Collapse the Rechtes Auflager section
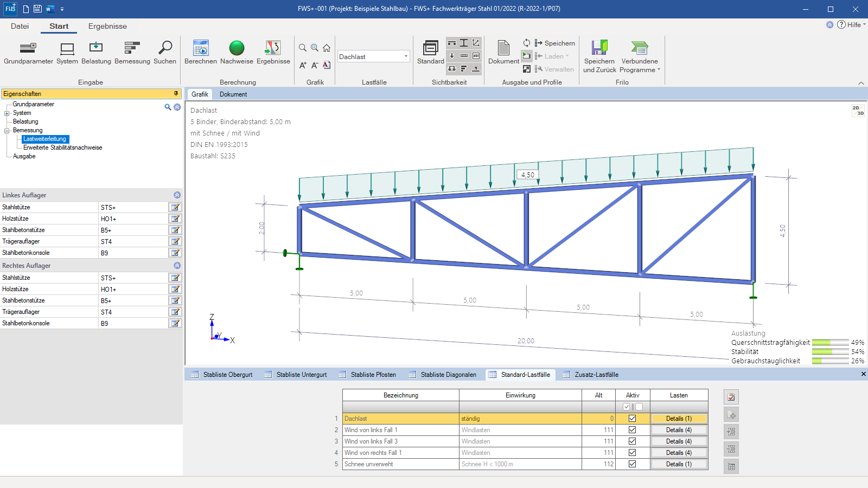868x488 pixels. click(177, 266)
